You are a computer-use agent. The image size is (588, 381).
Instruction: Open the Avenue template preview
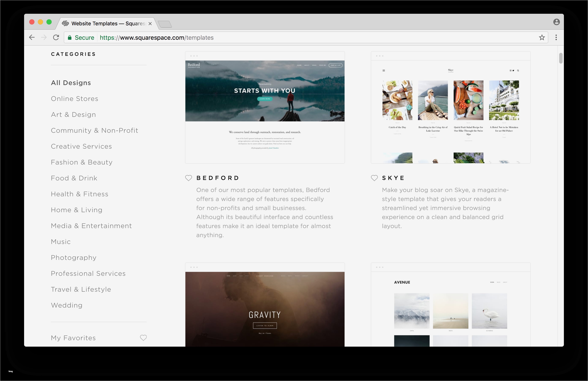coord(450,308)
